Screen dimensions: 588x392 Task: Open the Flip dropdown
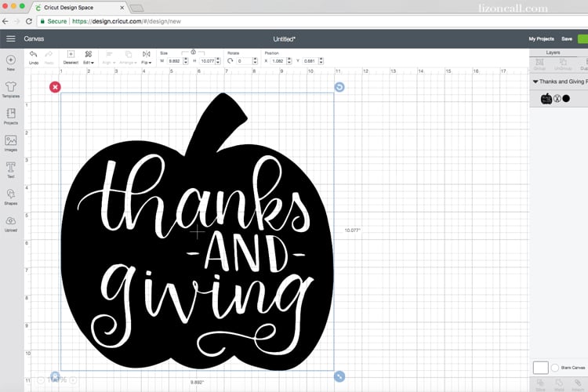[147, 57]
